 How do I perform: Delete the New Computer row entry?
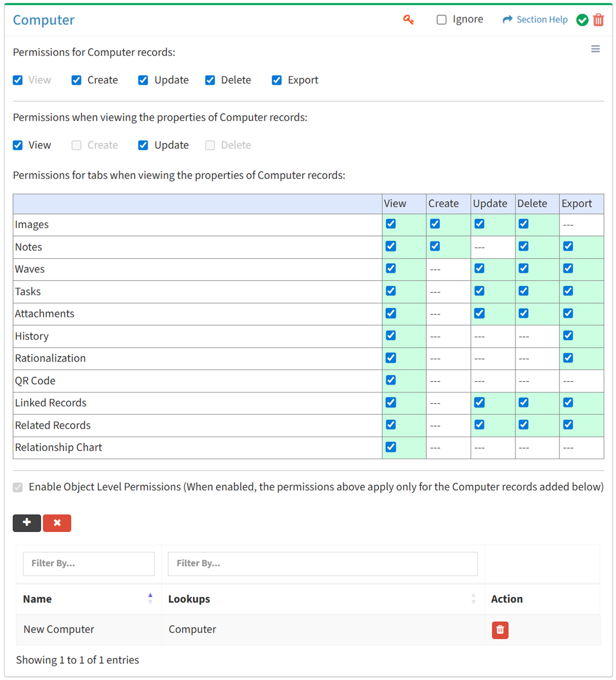point(500,630)
